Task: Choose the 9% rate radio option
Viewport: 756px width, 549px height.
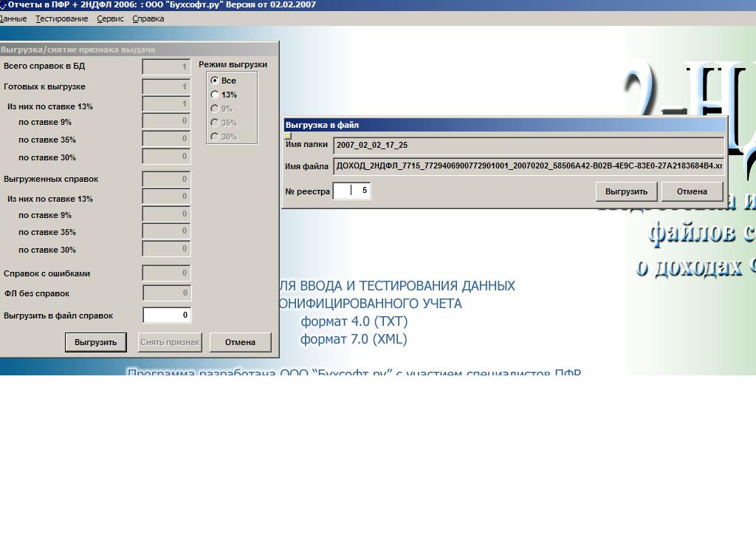Action: 215,109
